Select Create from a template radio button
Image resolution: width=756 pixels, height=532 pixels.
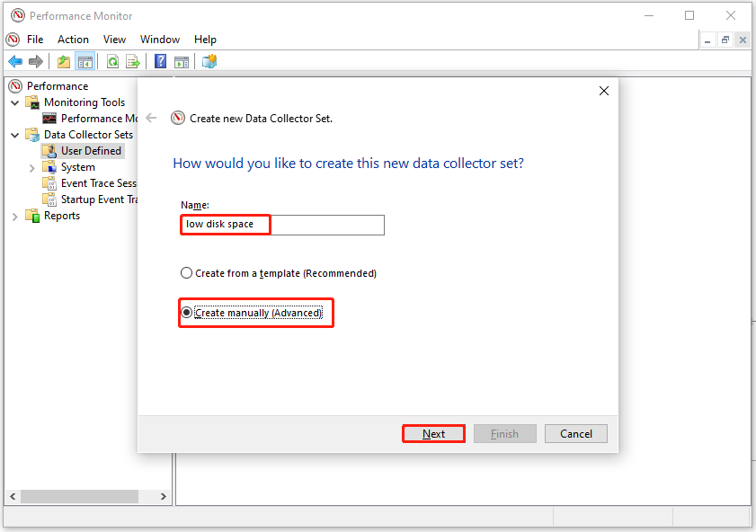tap(187, 273)
